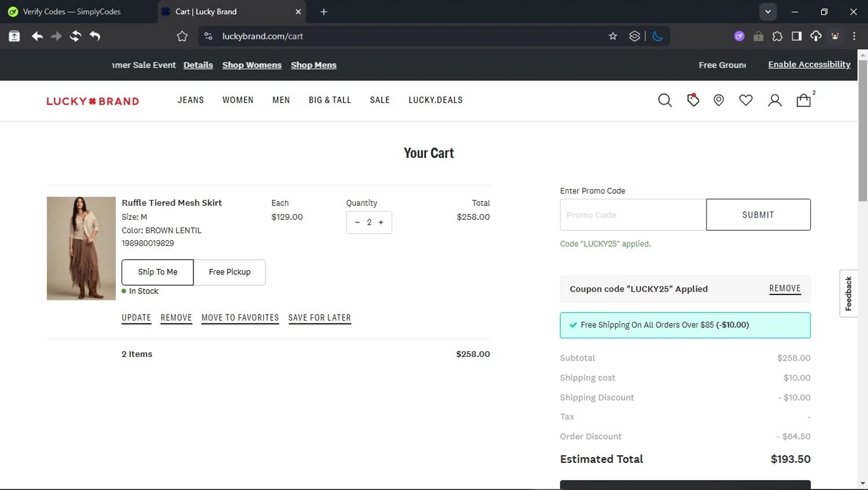
Task: Open the store locator pin icon
Action: point(719,101)
